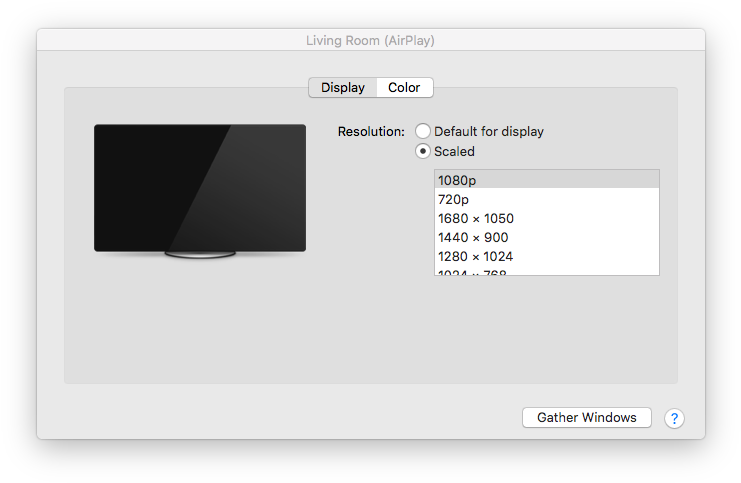741x483 pixels.
Task: Switch to the Color tab
Action: click(x=404, y=88)
